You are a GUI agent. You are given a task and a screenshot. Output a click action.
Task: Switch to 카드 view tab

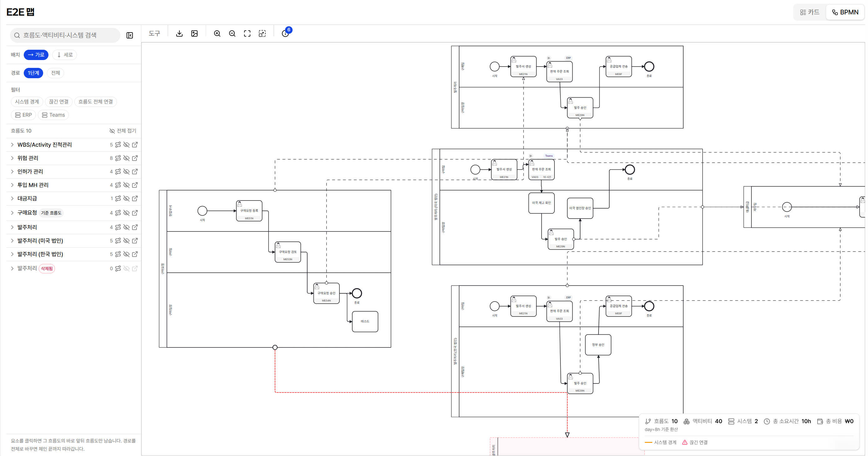click(x=810, y=12)
